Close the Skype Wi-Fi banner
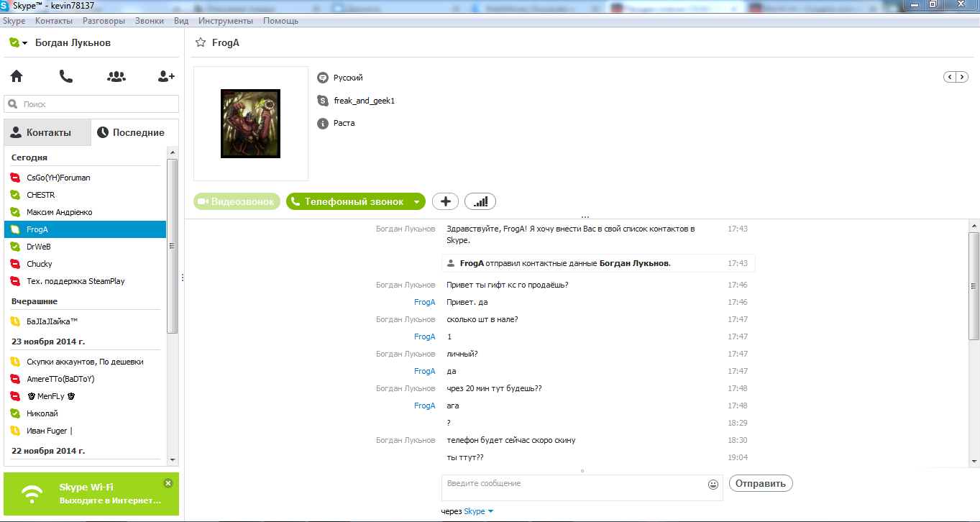The image size is (980, 522). coord(168,483)
